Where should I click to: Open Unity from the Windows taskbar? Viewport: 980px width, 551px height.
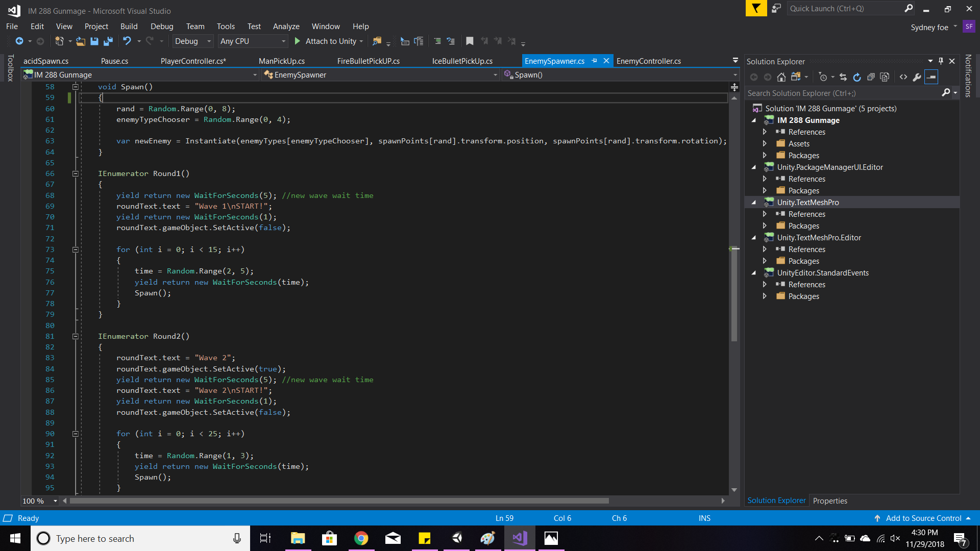(x=457, y=538)
